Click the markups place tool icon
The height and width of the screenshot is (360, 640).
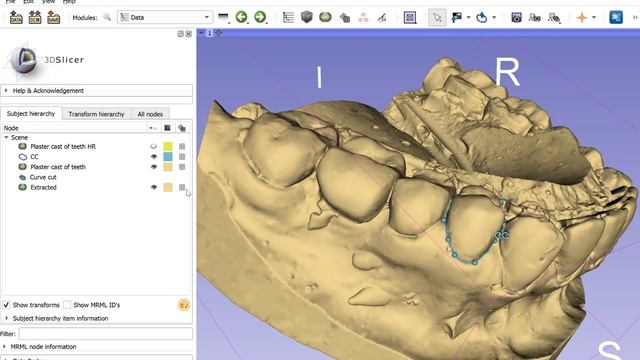[x=457, y=17]
